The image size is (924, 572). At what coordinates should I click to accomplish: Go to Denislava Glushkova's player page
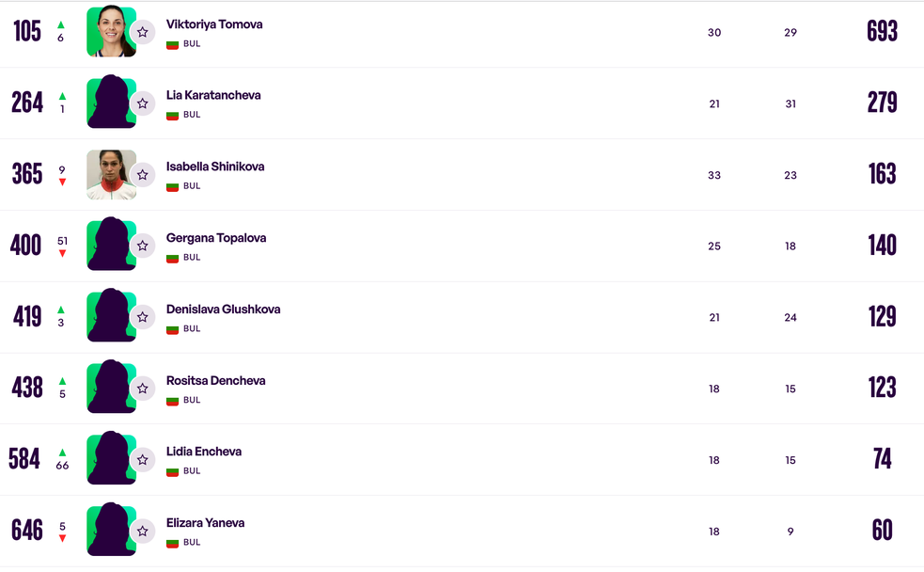point(223,310)
